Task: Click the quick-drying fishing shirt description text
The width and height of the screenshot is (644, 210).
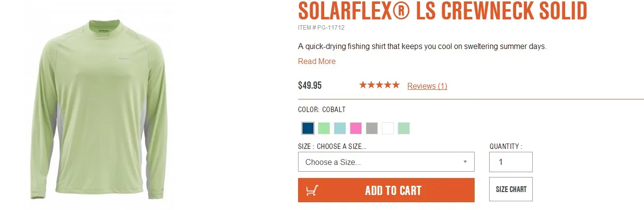Action: [422, 47]
